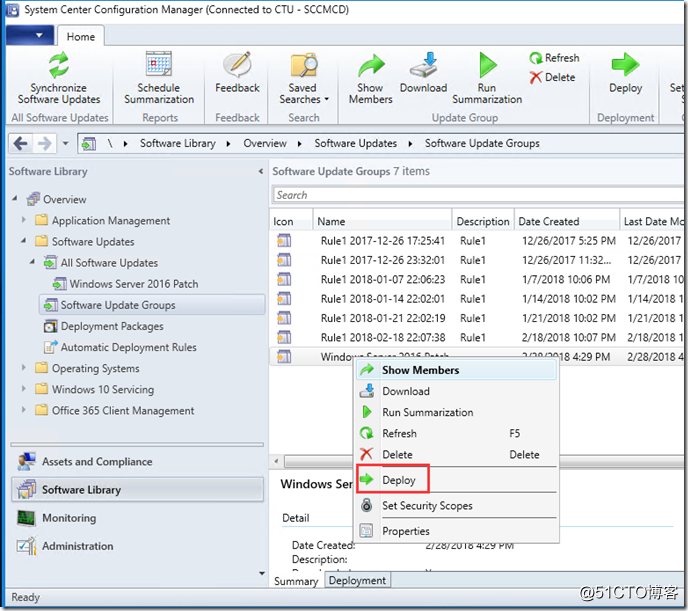Expand arrow after Software Updates breadcrumb

(410, 144)
